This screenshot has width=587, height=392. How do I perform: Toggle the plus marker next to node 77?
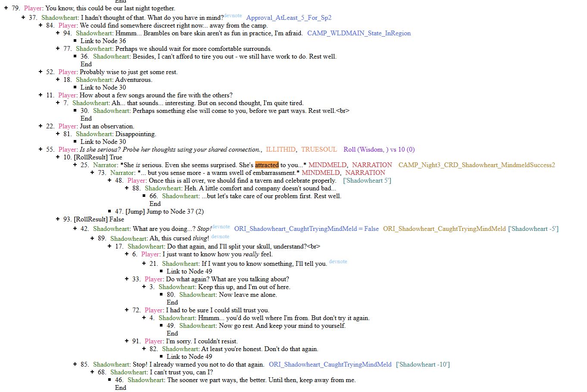coord(58,49)
